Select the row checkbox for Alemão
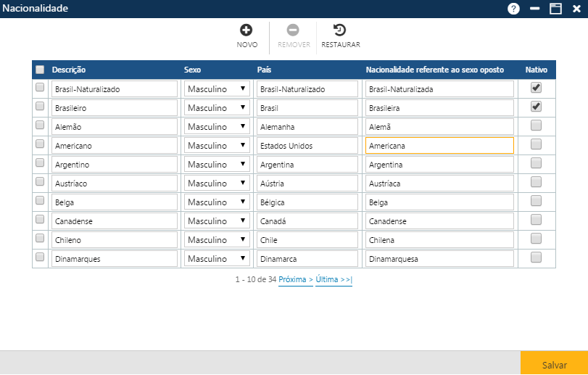The image size is (588, 375). (x=40, y=125)
